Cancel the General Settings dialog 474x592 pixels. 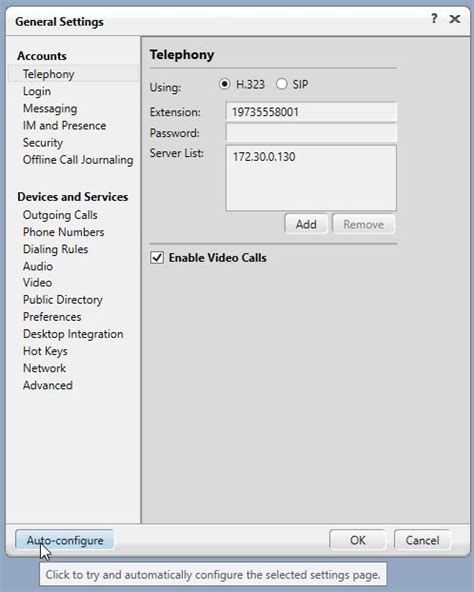[x=422, y=540]
